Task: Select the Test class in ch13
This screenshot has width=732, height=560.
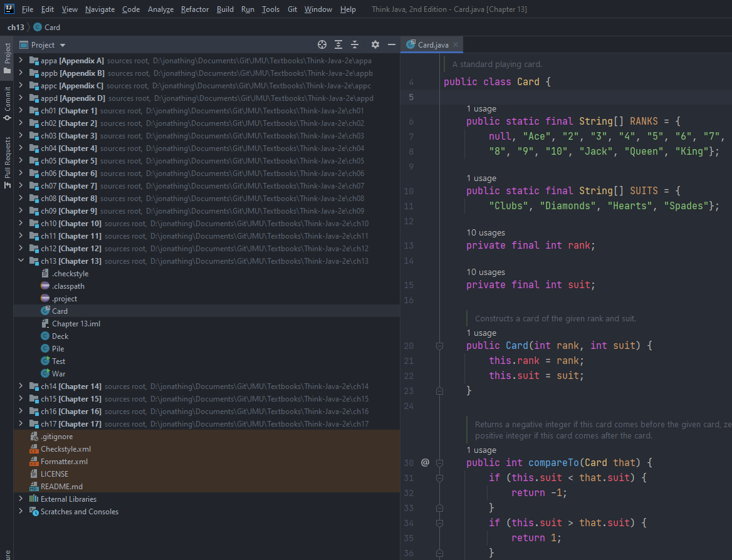Action: (x=58, y=361)
